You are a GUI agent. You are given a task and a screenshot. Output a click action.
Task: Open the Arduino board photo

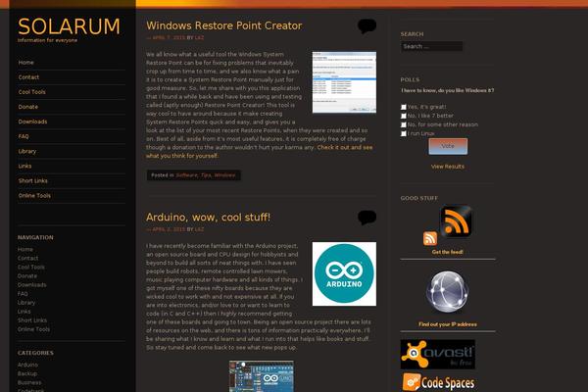tap(262, 376)
